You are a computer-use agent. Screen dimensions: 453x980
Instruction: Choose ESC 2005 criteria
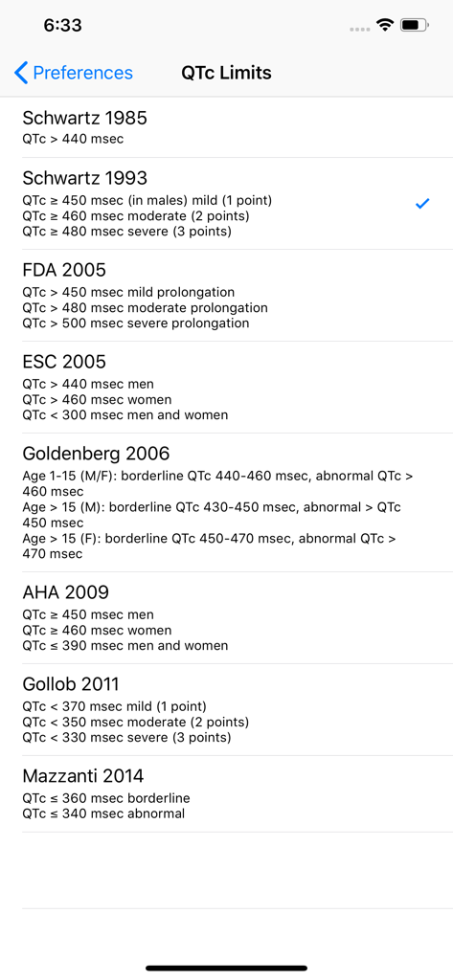(226, 388)
